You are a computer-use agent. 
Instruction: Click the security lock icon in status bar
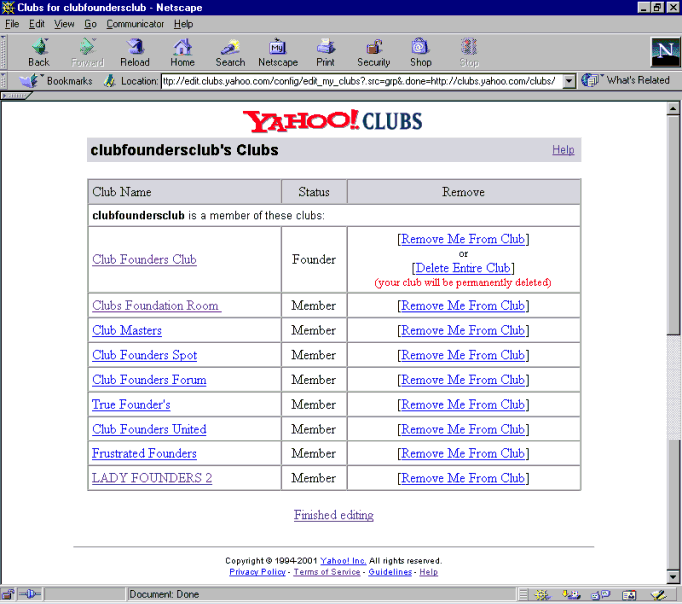(x=8, y=594)
